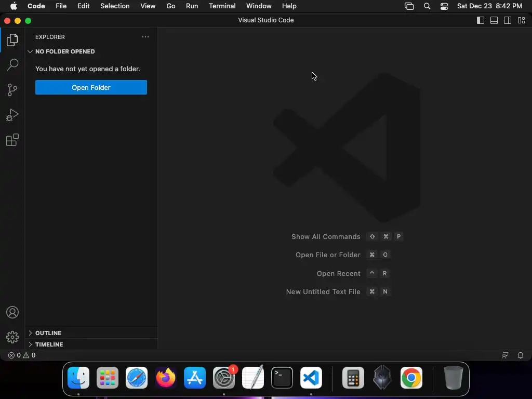
Task: Open the Run and Debug view
Action: pos(12,115)
